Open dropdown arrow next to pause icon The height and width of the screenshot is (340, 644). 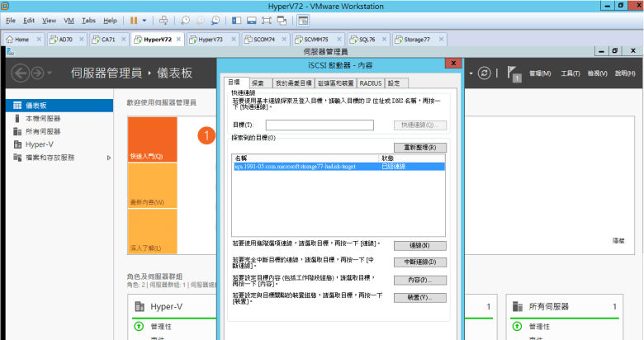(145, 19)
